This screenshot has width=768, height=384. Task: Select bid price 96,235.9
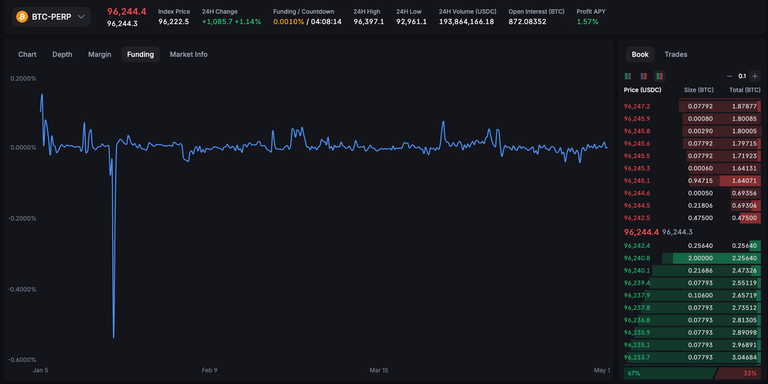[637, 333]
